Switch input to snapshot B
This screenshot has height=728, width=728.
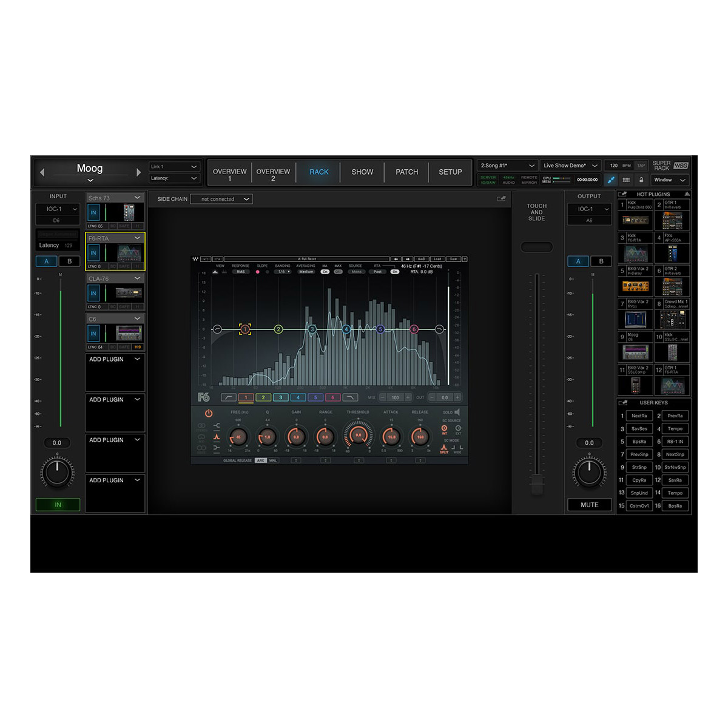point(69,261)
